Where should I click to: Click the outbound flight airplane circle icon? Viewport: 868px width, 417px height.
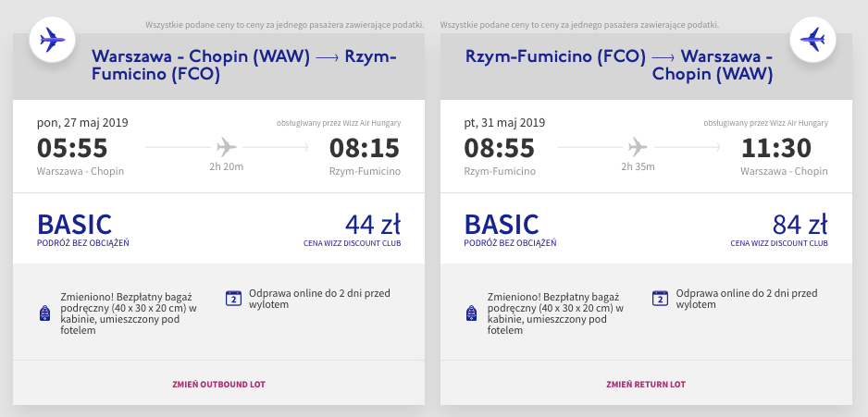click(53, 40)
